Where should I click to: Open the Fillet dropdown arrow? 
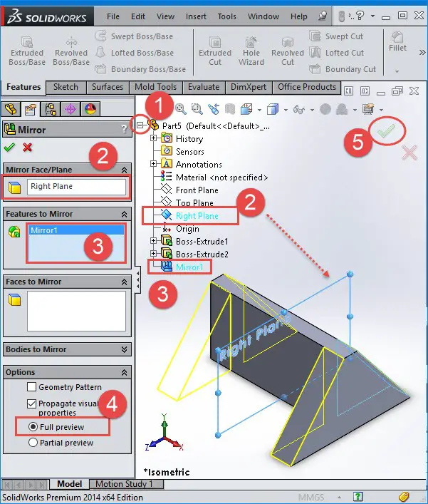pyautogui.click(x=397, y=71)
